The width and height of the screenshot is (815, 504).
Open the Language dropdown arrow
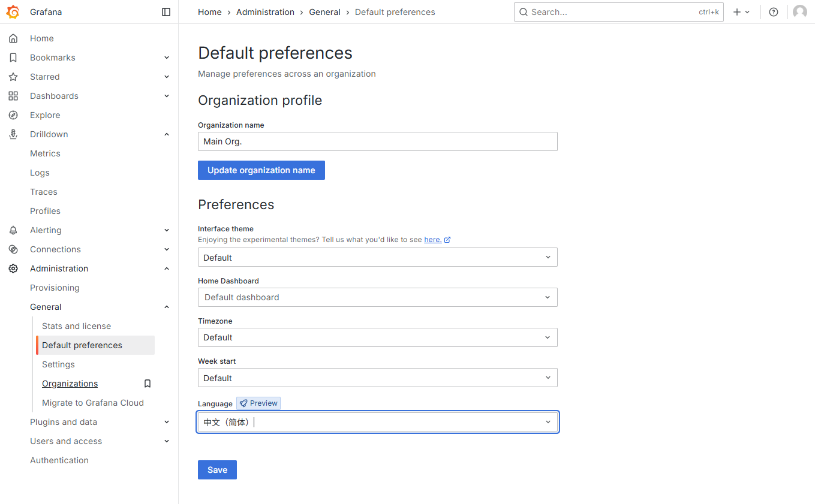click(548, 422)
